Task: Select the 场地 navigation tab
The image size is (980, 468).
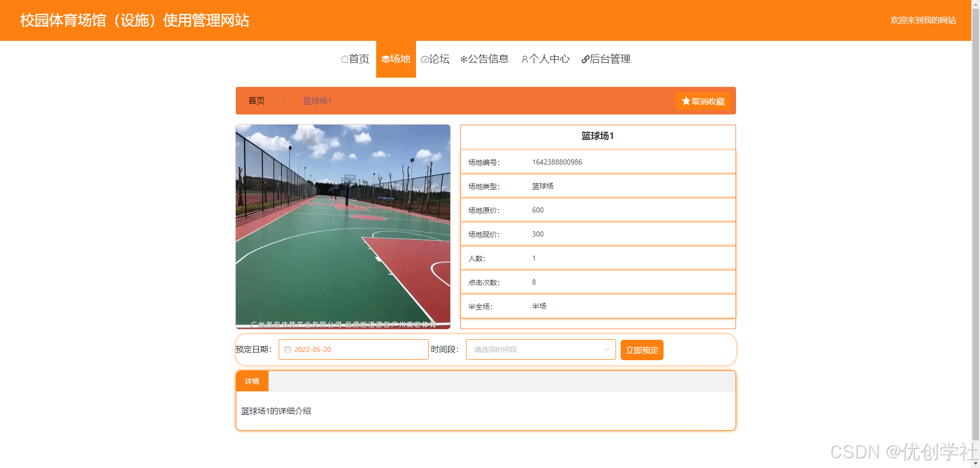Action: click(396, 59)
